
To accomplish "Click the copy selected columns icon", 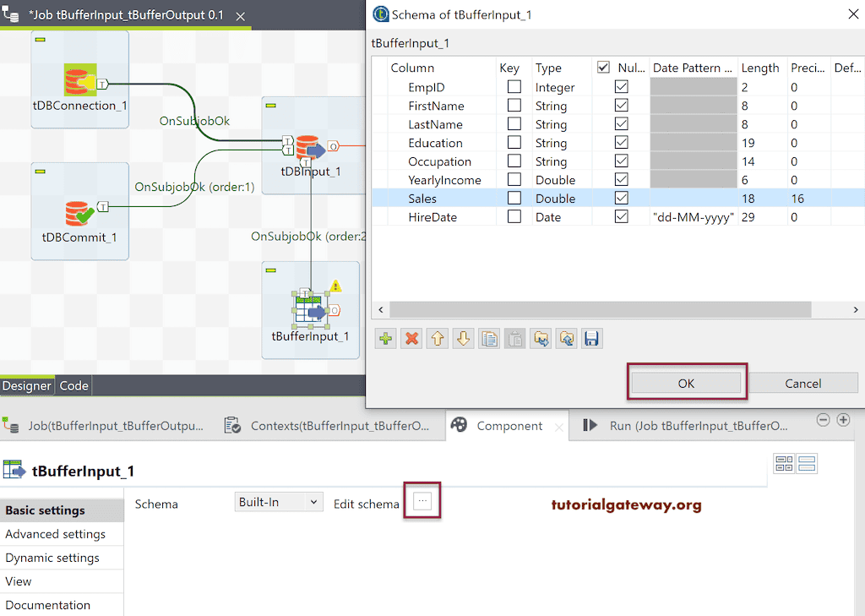I will pos(489,338).
